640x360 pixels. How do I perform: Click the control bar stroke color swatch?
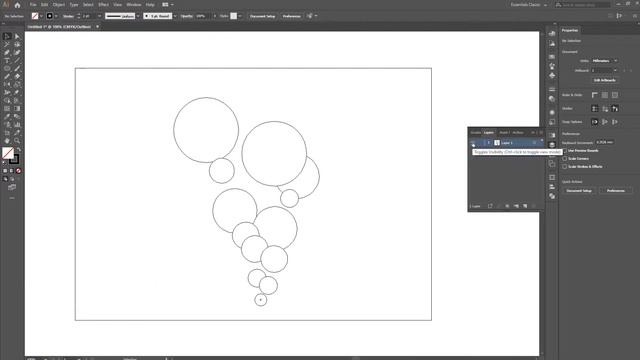49,16
